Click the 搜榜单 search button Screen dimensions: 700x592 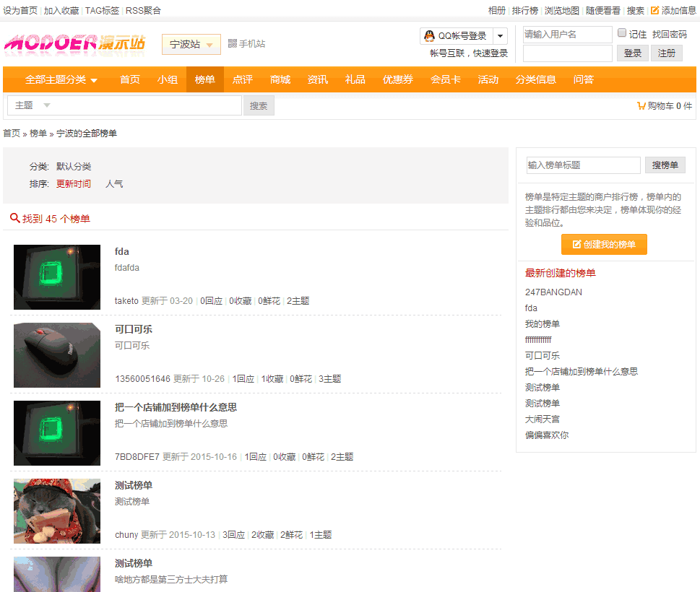tap(665, 165)
